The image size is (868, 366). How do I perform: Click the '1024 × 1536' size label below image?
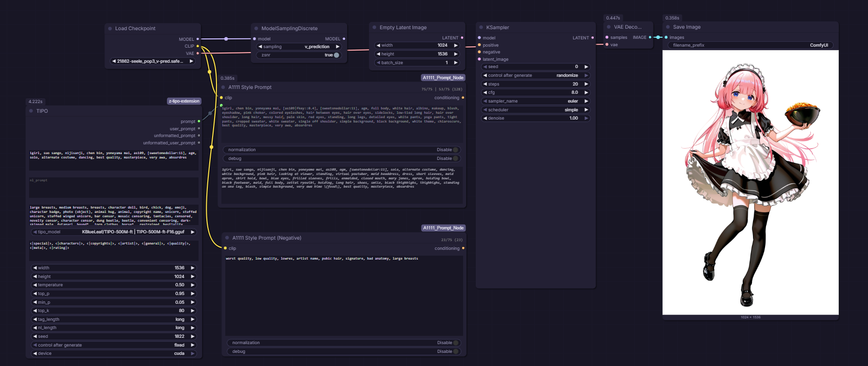click(751, 317)
